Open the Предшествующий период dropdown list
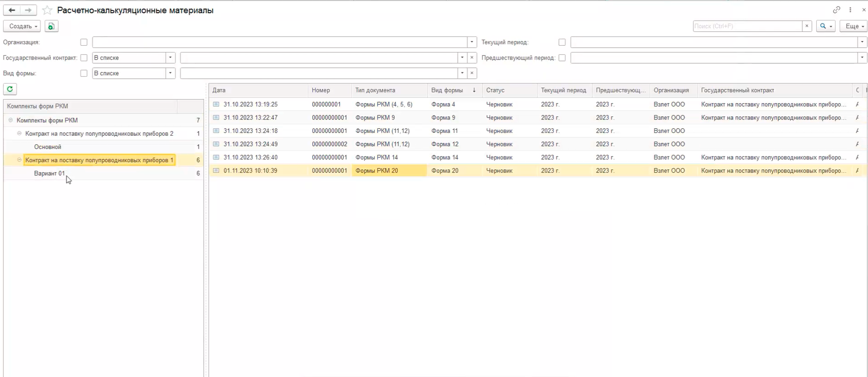Screen dimensions: 868x377 (862, 58)
